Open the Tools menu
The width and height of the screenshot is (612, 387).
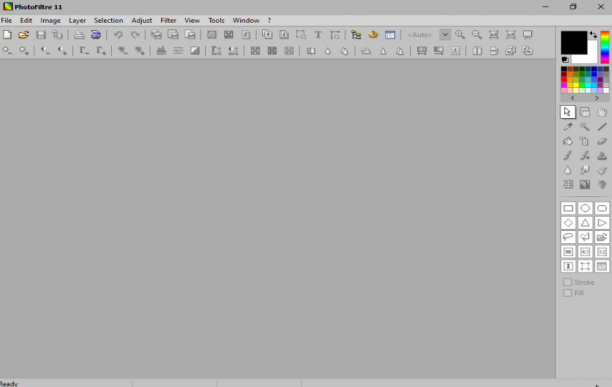point(216,20)
